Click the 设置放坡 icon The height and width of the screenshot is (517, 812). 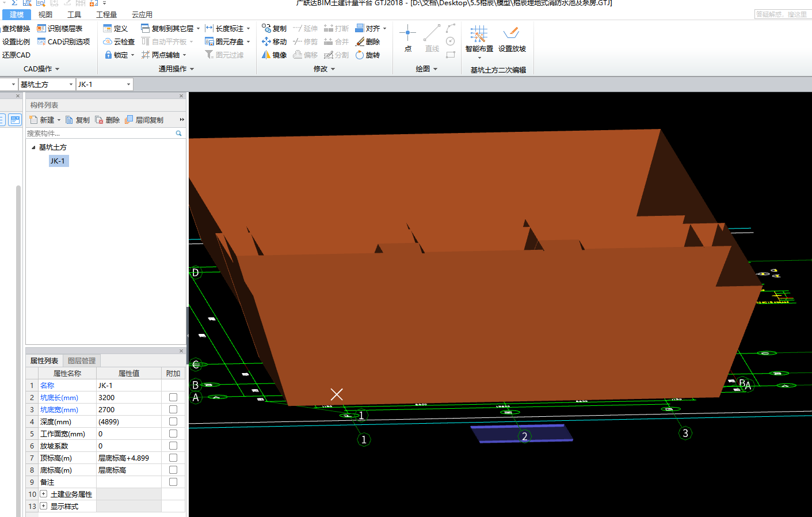point(511,33)
